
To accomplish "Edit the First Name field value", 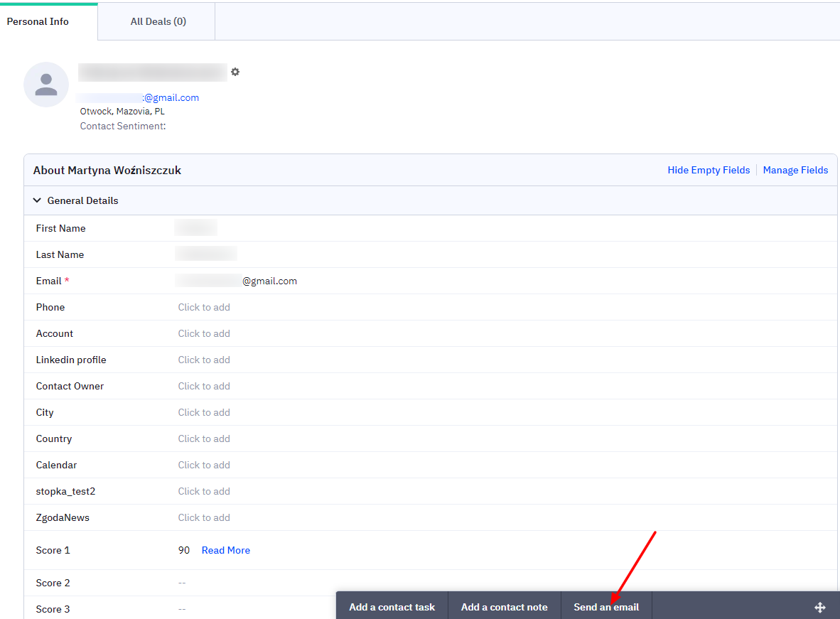I will pyautogui.click(x=196, y=227).
